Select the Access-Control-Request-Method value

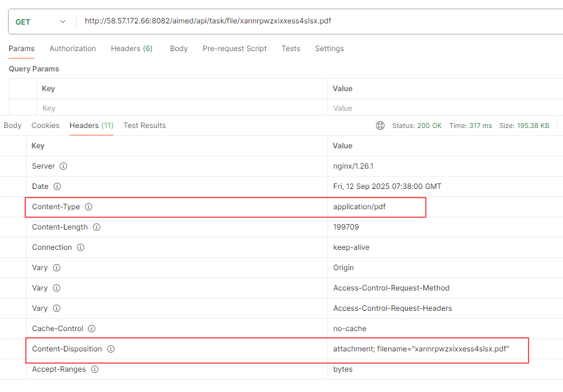point(391,288)
